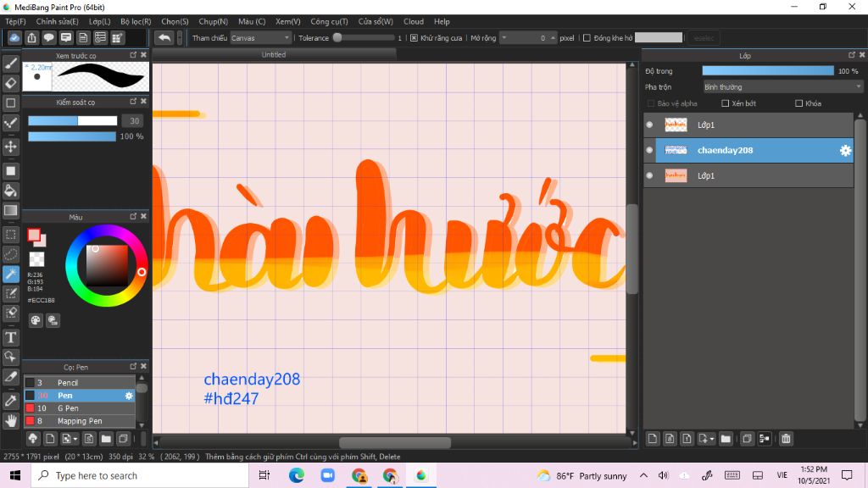Open the Tham chiếu Canvas dropdown

[260, 38]
